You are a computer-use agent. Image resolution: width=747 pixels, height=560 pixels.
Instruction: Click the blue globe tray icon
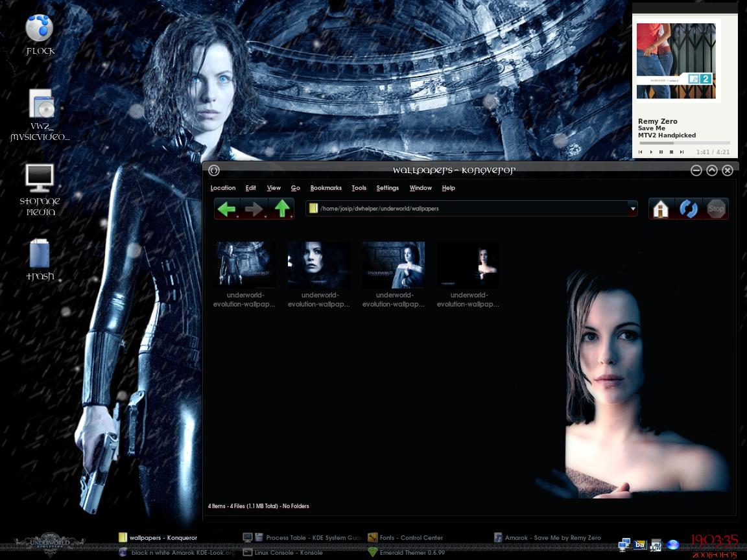(x=672, y=544)
